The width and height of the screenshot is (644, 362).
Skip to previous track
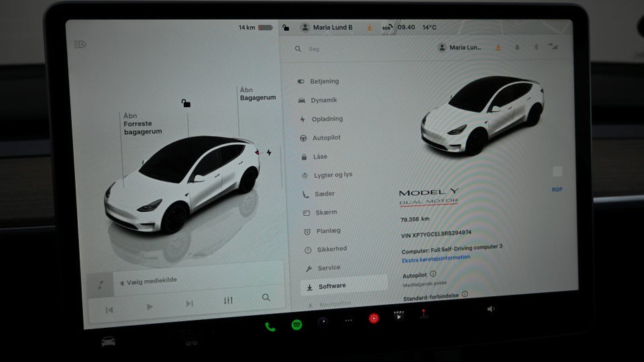(109, 310)
